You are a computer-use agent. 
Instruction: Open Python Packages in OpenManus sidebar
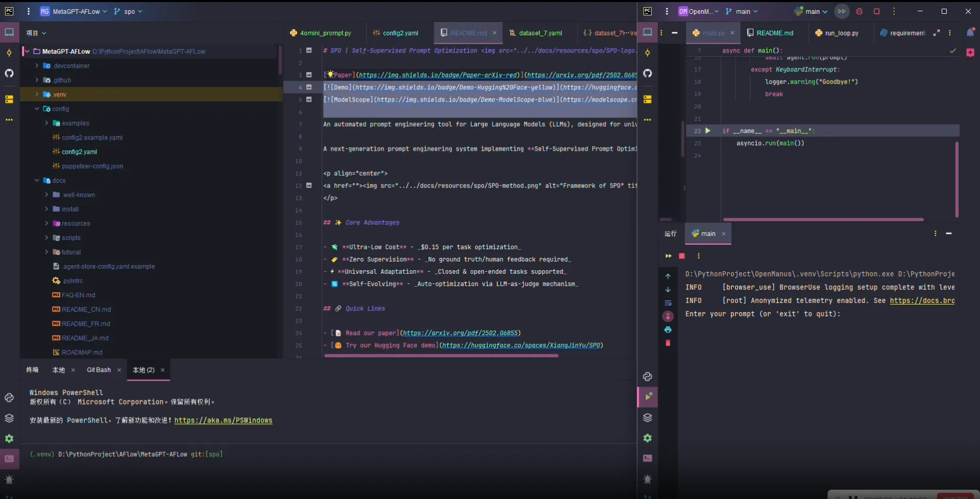648,418
